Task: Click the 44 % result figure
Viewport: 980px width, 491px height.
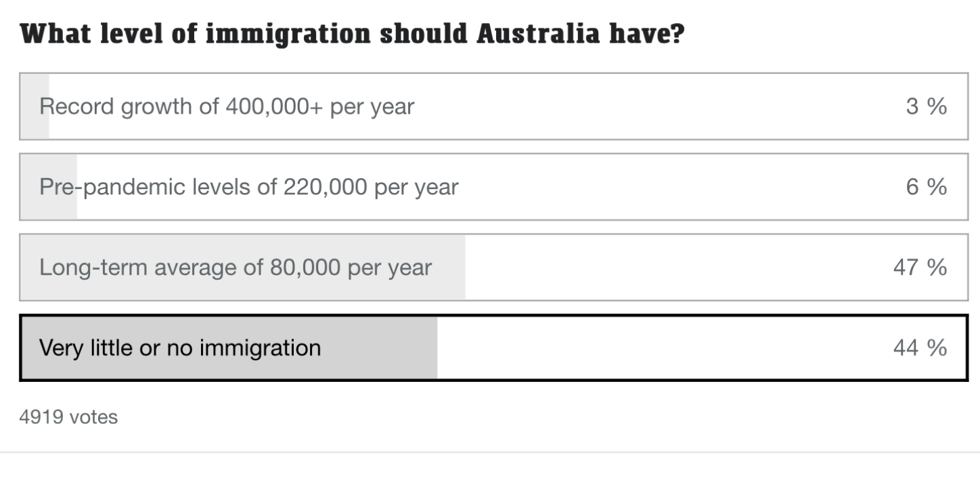Action: pos(920,348)
